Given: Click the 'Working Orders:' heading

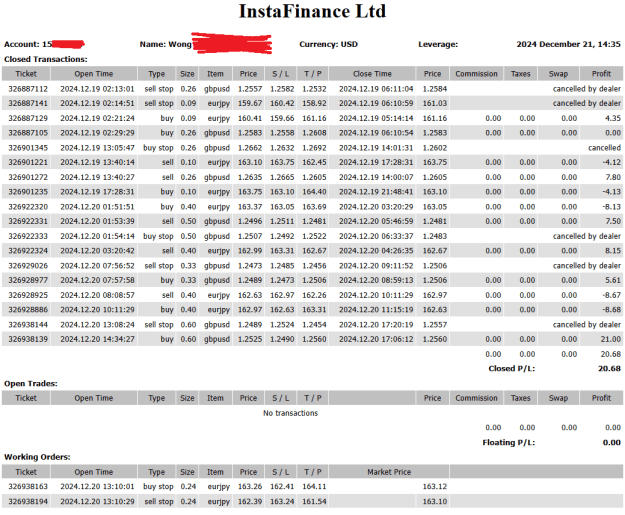Looking at the screenshot, I should tap(37, 457).
